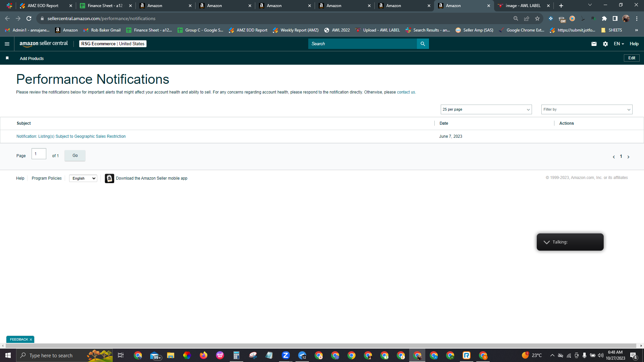
Task: Open the English language dropdown
Action: tap(83, 178)
